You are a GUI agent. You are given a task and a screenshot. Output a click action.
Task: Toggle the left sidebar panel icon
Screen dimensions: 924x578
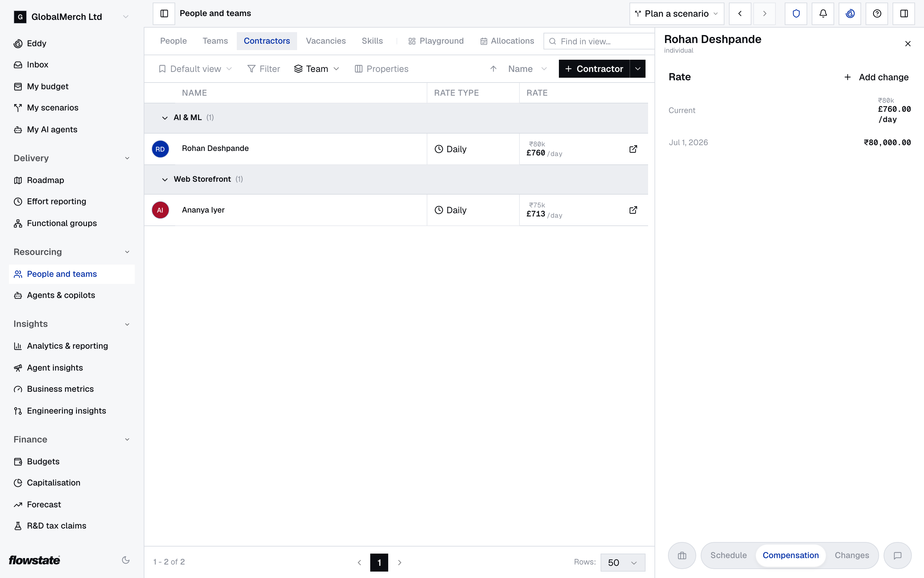164,13
